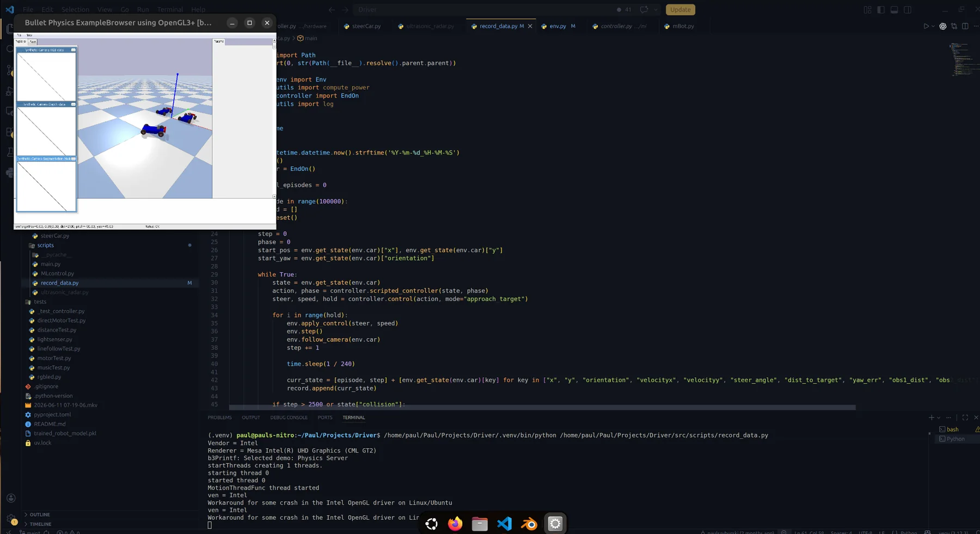Click the Python language mode in status bar
The width and height of the screenshot is (980, 534).
click(908, 532)
